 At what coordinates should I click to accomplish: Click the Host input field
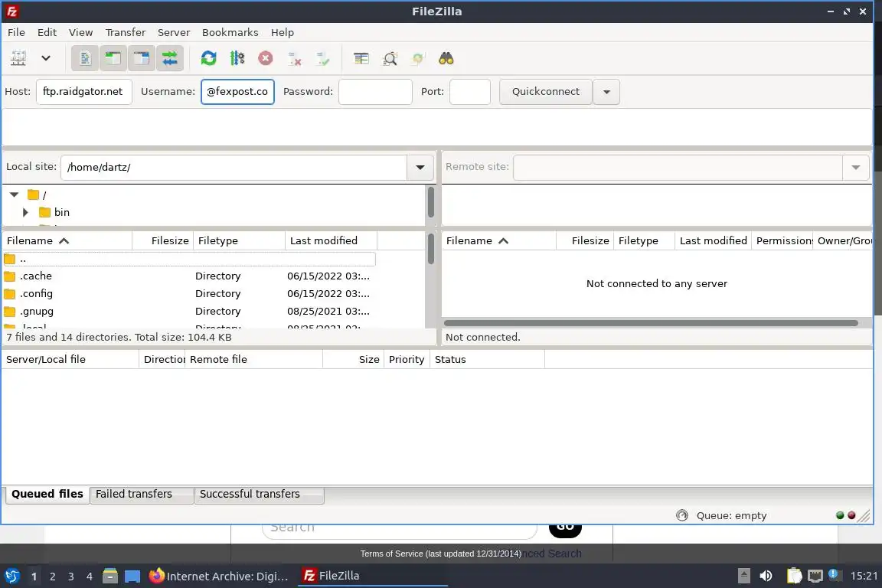coord(83,92)
